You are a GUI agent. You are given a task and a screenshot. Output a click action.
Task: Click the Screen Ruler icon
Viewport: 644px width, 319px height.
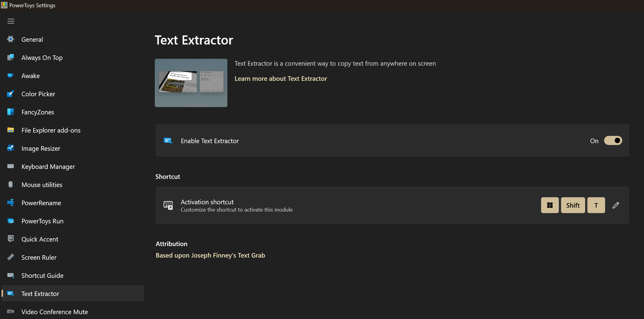point(11,257)
